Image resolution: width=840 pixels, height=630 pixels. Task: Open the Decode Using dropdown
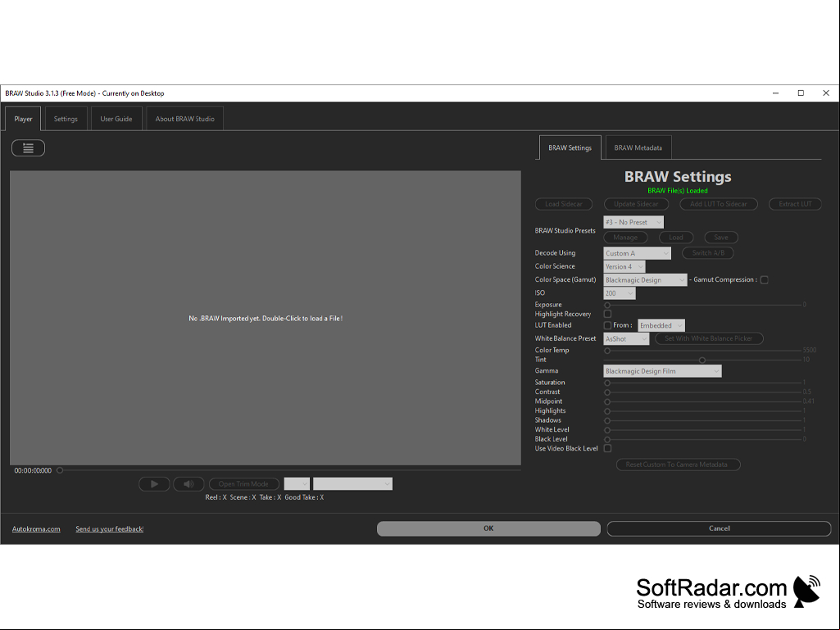point(637,253)
